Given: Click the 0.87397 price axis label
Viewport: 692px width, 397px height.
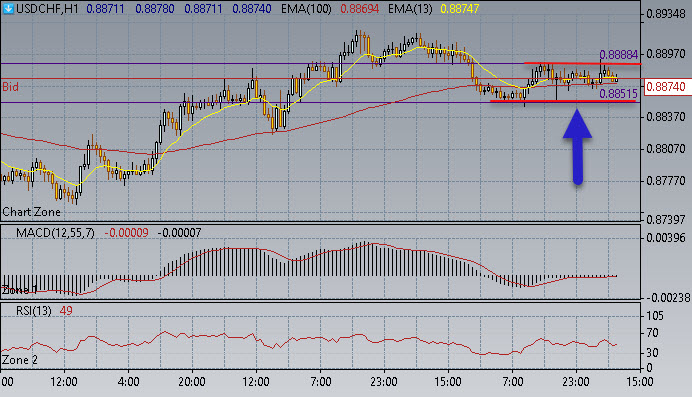Looking at the screenshot, I should (666, 219).
